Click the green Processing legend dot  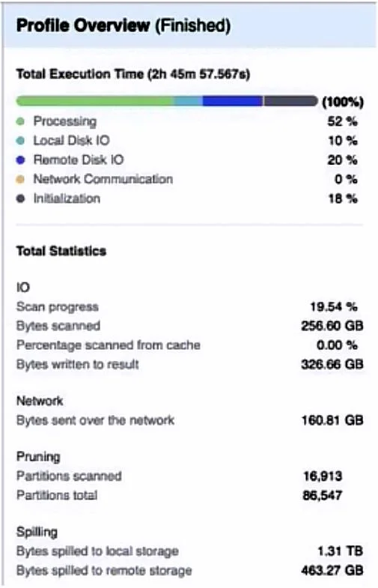(20, 121)
